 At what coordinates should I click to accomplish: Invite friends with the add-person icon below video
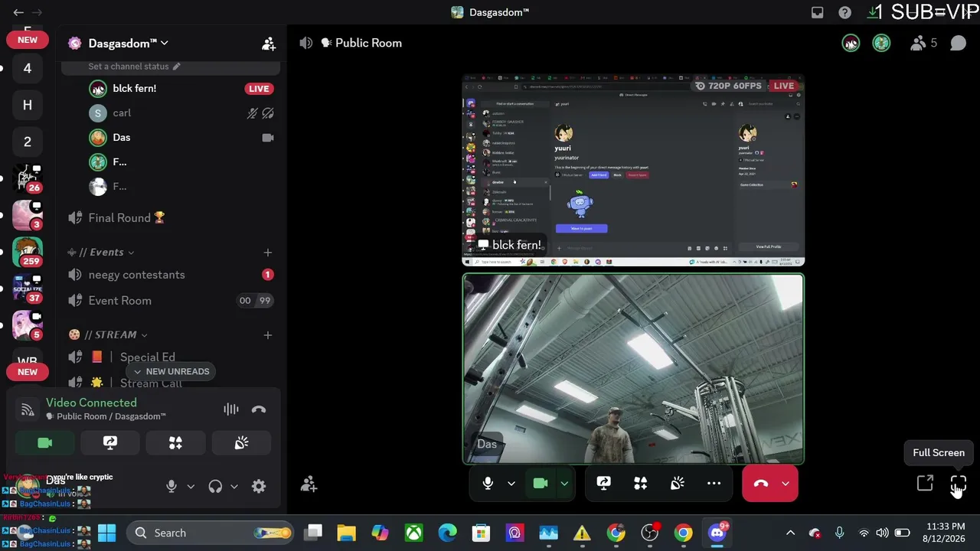point(309,484)
